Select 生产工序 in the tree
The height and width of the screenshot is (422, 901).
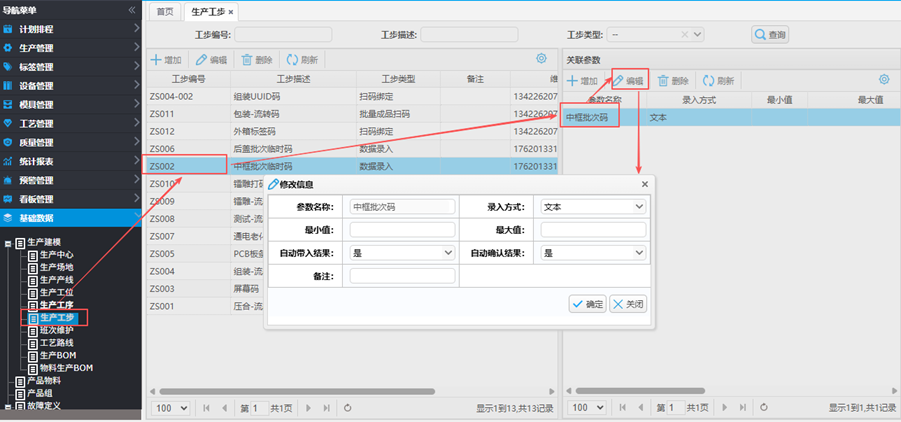[x=56, y=305]
